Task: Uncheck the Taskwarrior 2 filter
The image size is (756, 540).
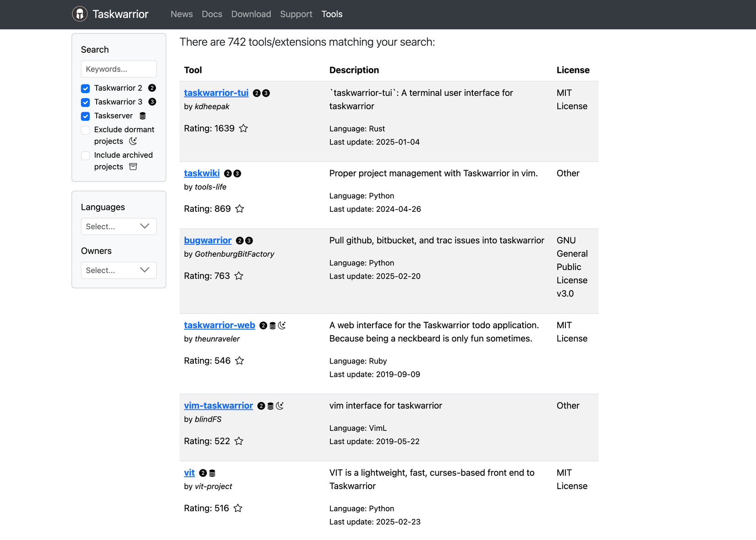Action: [x=85, y=88]
